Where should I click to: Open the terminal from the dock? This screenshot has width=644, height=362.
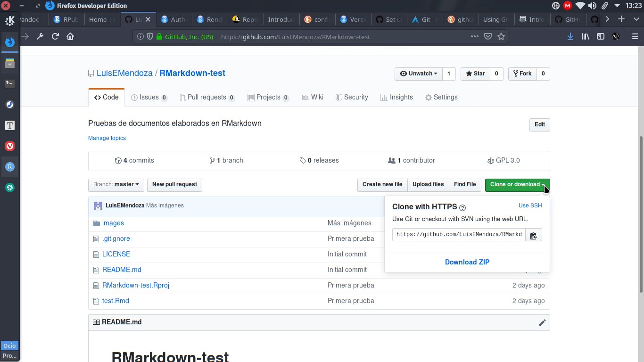pos(10,84)
